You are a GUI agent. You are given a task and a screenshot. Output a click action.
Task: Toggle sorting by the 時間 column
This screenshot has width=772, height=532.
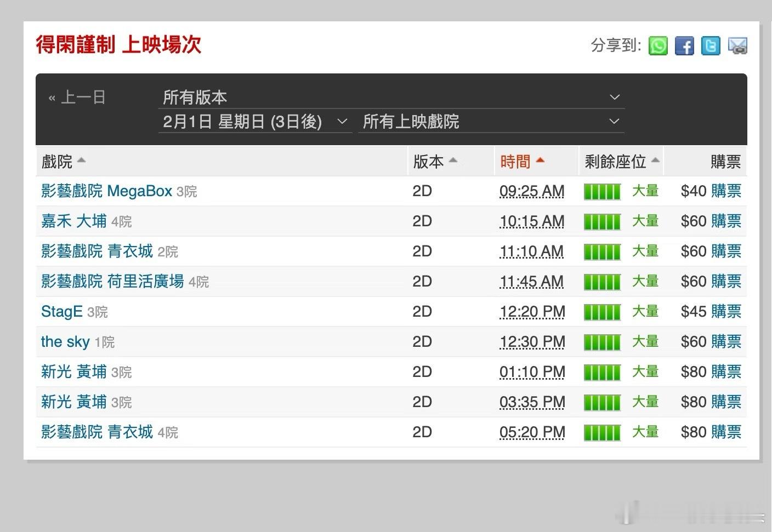click(x=522, y=161)
